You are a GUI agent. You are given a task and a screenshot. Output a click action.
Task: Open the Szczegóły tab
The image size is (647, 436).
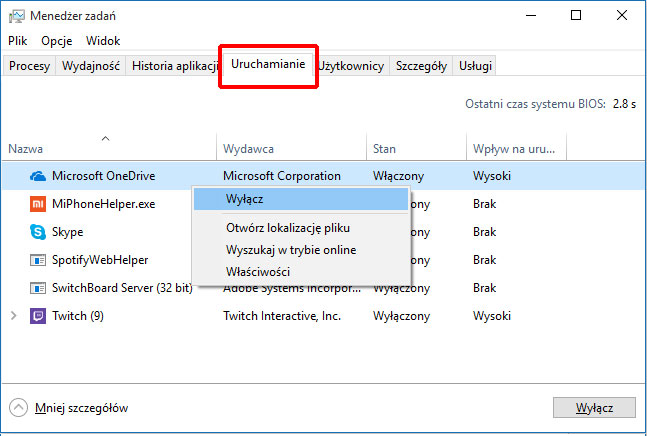coord(421,66)
